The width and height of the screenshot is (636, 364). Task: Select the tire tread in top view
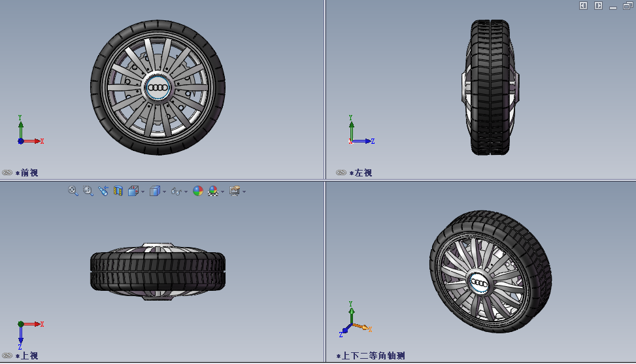point(158,272)
